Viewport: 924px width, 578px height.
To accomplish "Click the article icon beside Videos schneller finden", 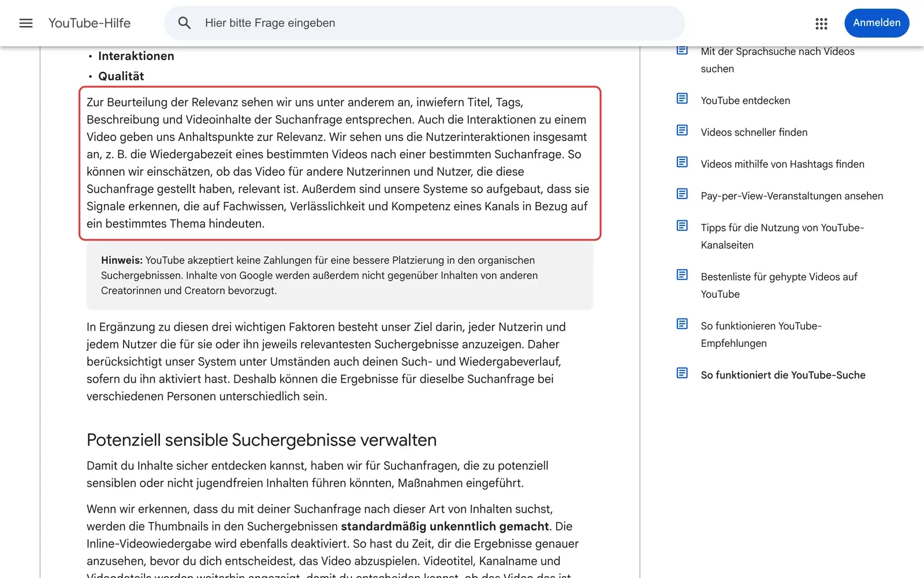I will click(682, 131).
